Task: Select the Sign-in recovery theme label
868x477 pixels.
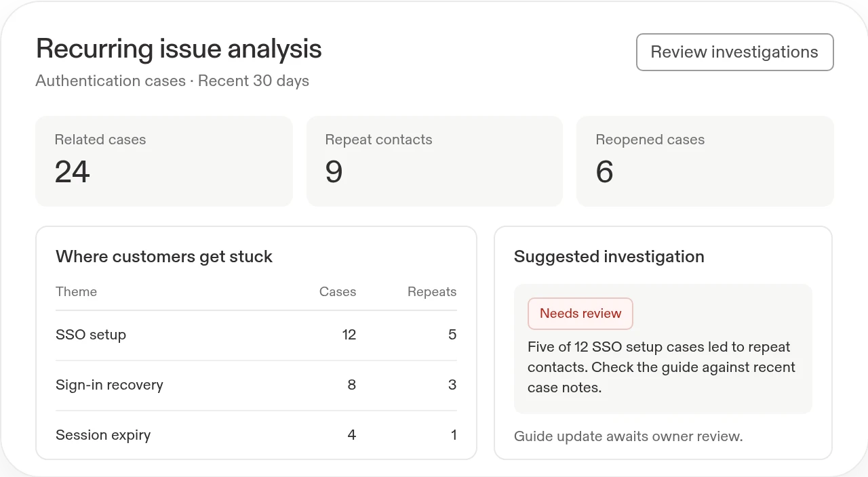Action: click(109, 385)
